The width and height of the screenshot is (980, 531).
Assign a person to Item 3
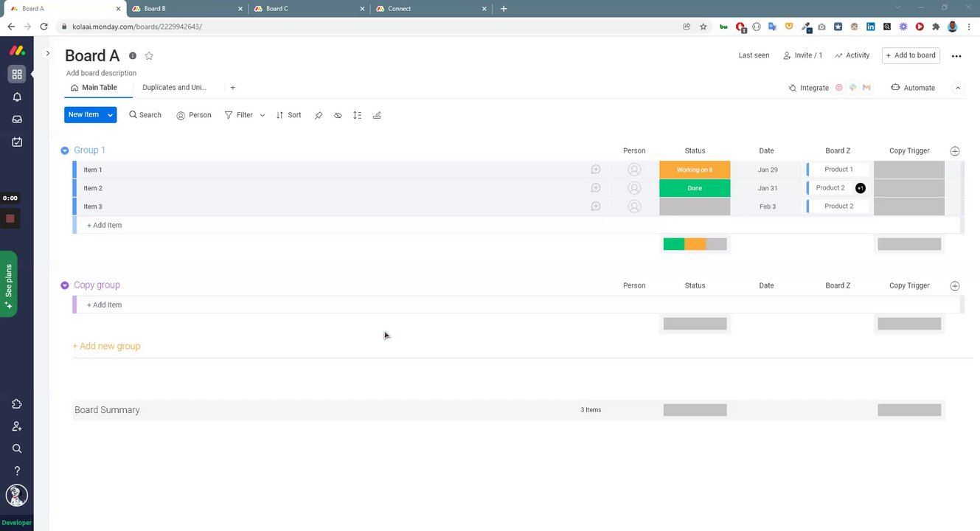pyautogui.click(x=634, y=206)
